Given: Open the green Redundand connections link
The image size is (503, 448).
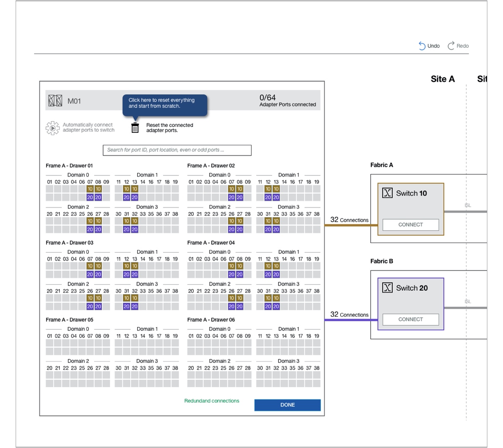Looking at the screenshot, I should (x=211, y=401).
